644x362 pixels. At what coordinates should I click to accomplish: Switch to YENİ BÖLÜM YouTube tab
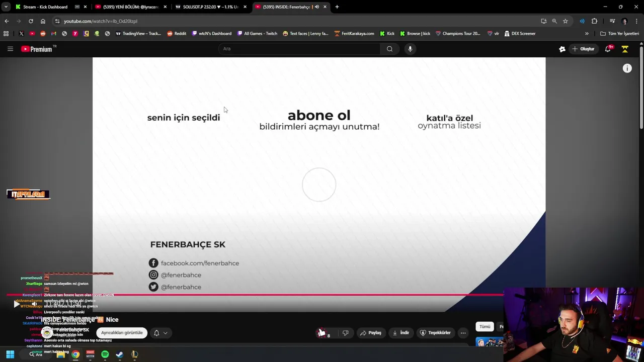click(131, 7)
